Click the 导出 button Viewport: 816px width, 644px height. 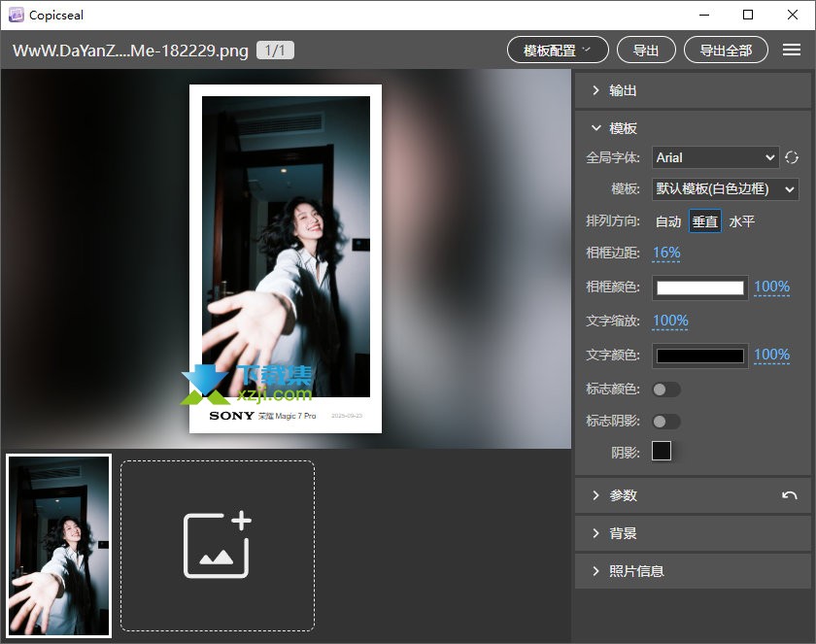(646, 51)
